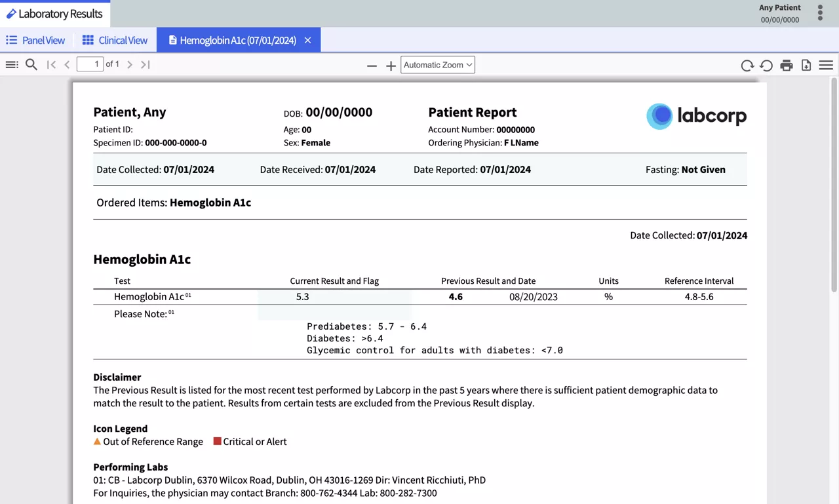The height and width of the screenshot is (504, 839).
Task: Jump to the last page
Action: point(145,64)
